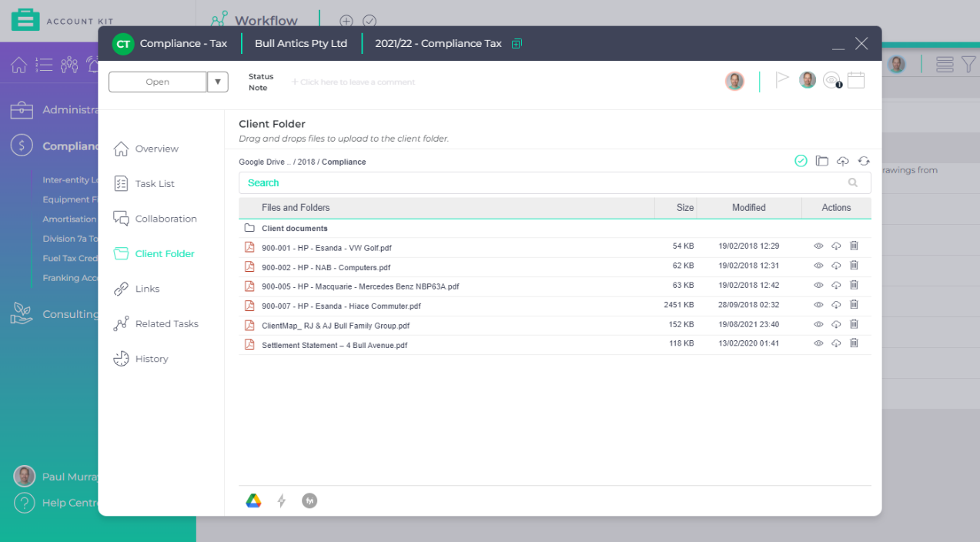Download the 900-001 VW Golf pdf
980x542 pixels.
(836, 246)
